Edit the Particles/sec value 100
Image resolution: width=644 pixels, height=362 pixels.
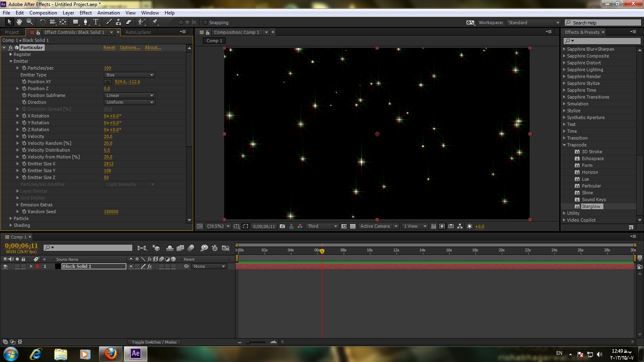coord(107,68)
